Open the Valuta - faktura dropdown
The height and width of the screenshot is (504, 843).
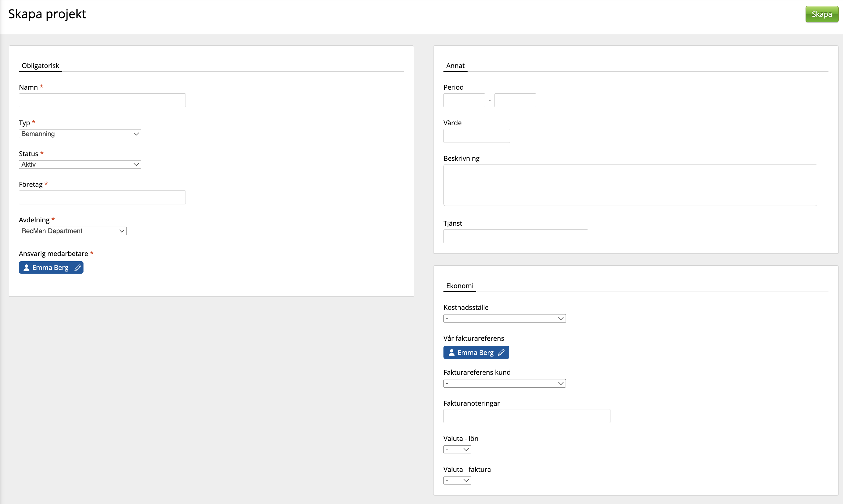pos(457,481)
